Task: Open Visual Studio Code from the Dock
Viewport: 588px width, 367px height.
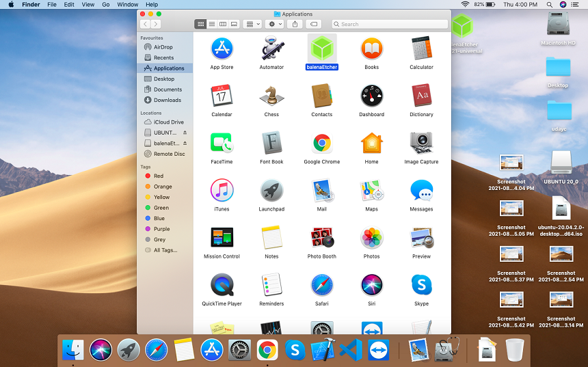Action: point(351,350)
